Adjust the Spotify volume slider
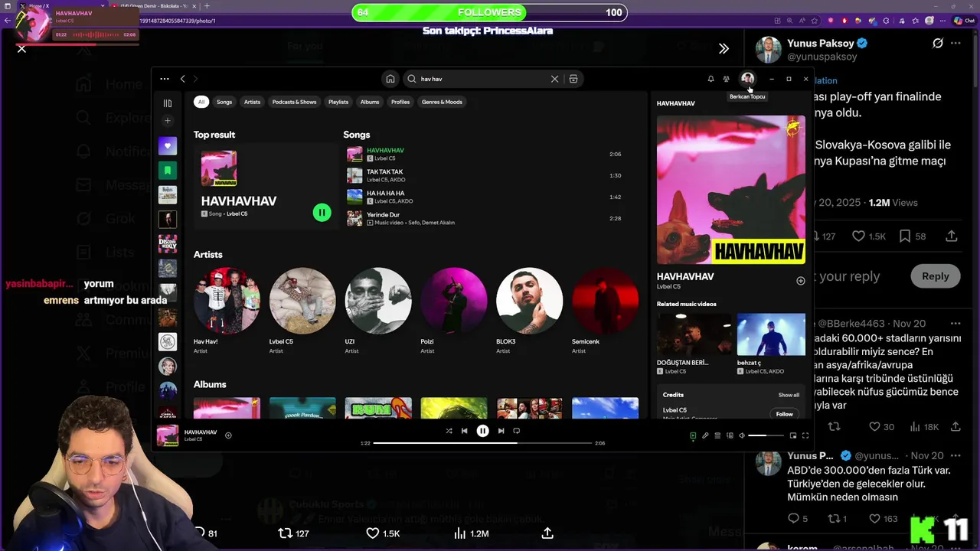This screenshot has width=980, height=551. (766, 435)
